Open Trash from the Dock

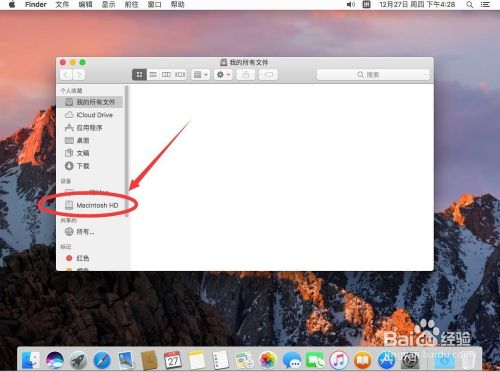tap(469, 360)
